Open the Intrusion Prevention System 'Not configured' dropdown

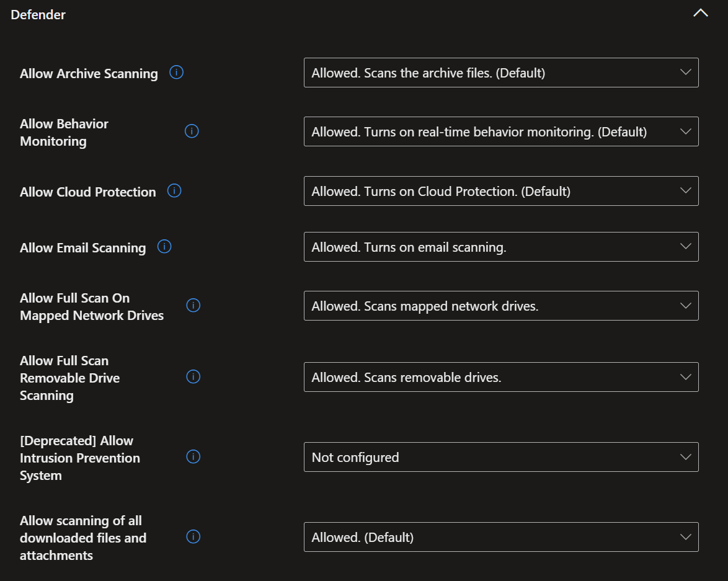501,457
